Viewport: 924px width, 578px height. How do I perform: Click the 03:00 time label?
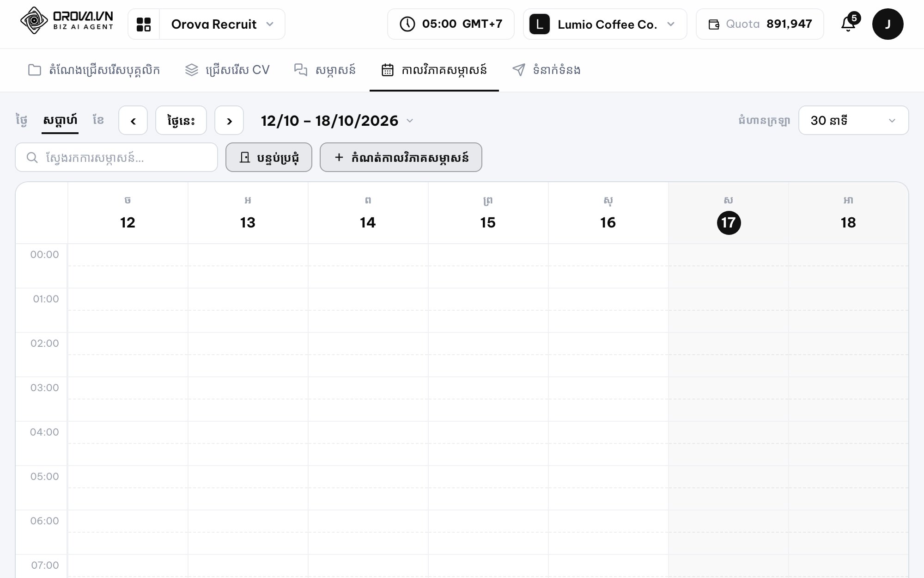44,387
